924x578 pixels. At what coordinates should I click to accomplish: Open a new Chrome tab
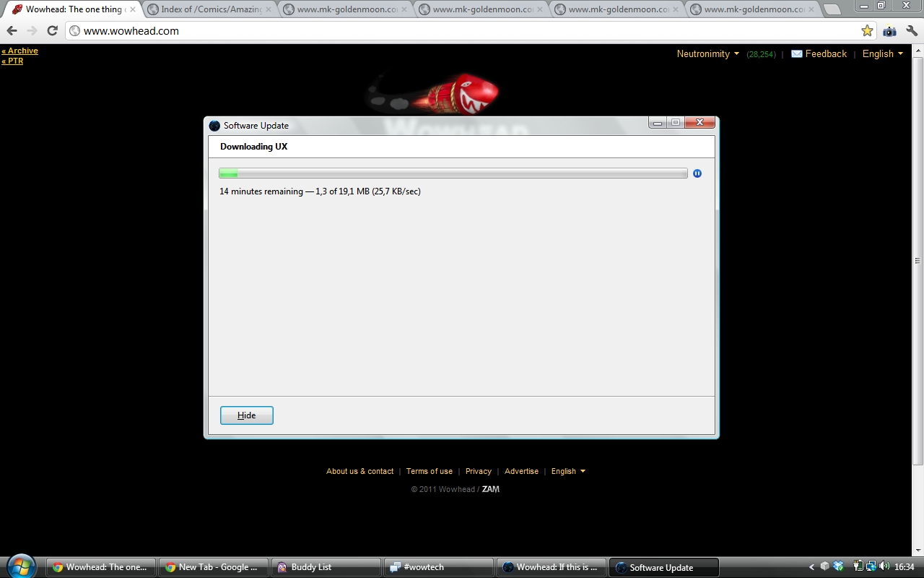(x=832, y=9)
